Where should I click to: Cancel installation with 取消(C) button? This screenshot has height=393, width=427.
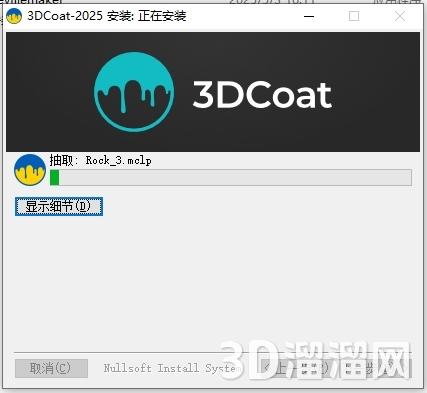tap(51, 368)
